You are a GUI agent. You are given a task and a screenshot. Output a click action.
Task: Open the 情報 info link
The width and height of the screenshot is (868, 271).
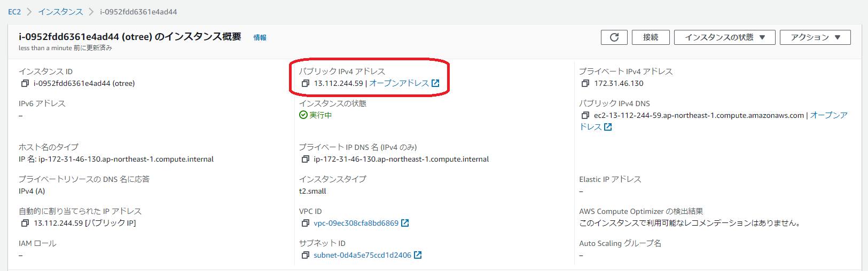click(260, 37)
